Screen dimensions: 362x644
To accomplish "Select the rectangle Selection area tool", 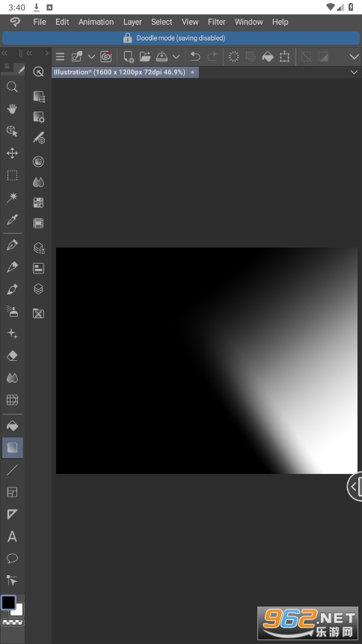I will click(x=12, y=175).
